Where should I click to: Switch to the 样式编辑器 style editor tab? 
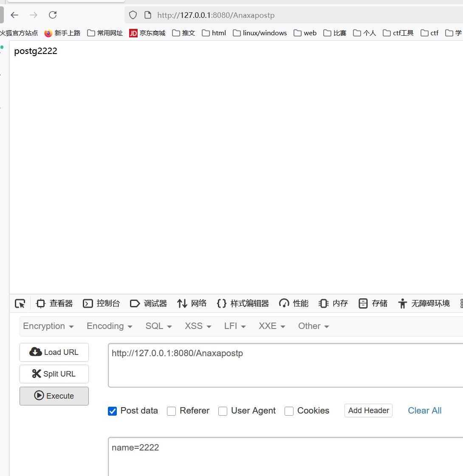click(243, 303)
